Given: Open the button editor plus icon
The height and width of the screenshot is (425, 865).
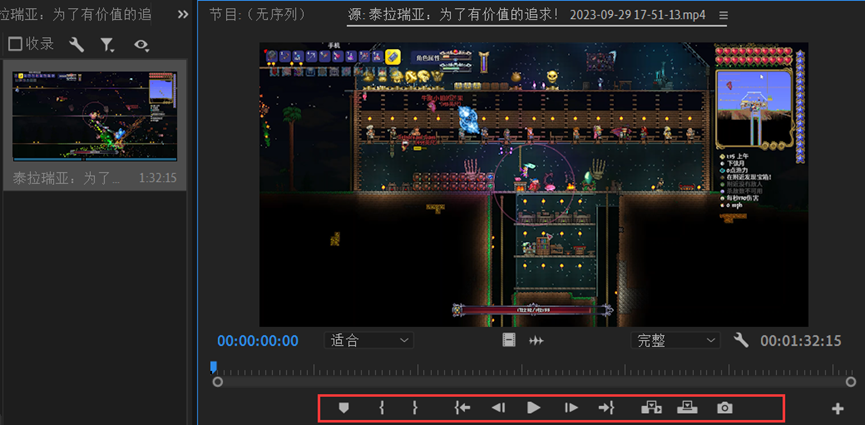Looking at the screenshot, I should click(838, 408).
